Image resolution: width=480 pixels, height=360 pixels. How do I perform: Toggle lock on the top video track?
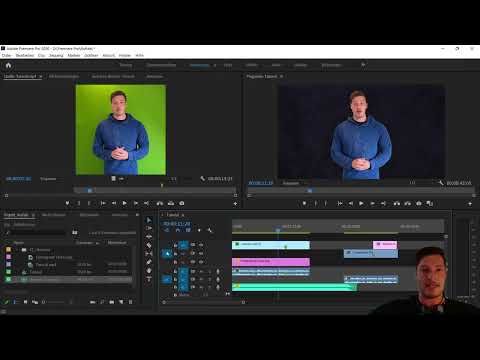coord(175,245)
